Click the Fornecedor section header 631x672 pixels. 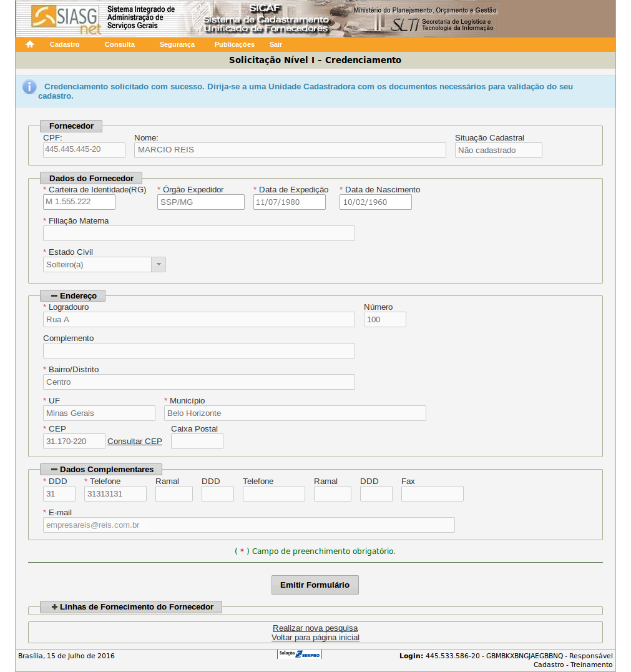tap(71, 126)
